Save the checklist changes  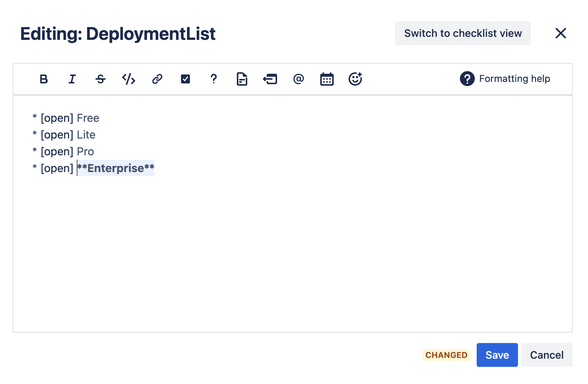tap(497, 355)
